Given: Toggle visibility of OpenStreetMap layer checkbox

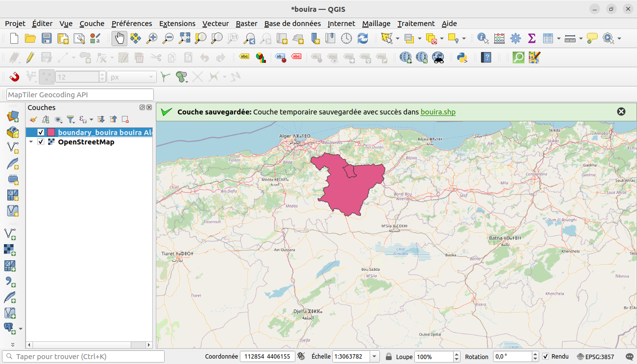Looking at the screenshot, I should [41, 142].
